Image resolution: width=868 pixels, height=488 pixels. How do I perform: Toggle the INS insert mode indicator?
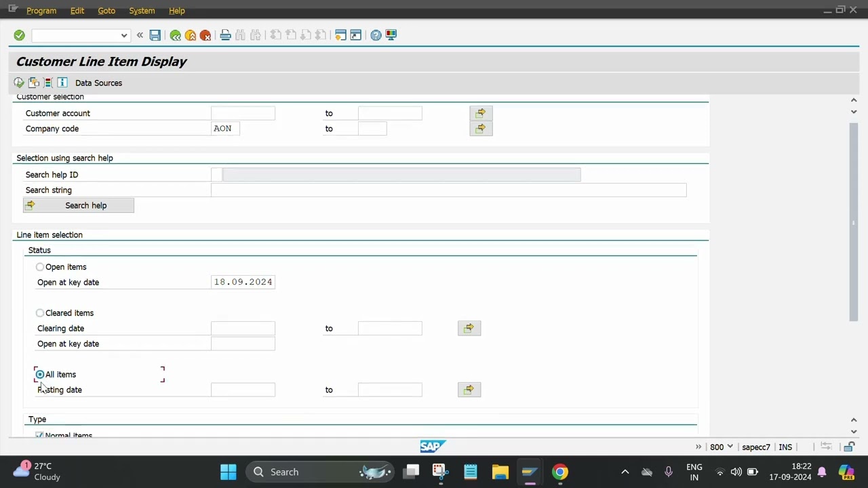click(x=785, y=447)
